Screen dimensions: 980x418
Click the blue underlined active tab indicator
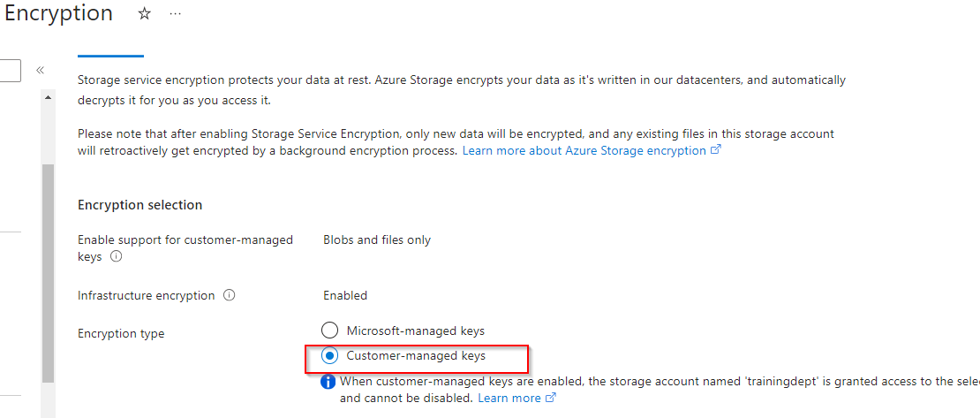point(110,56)
